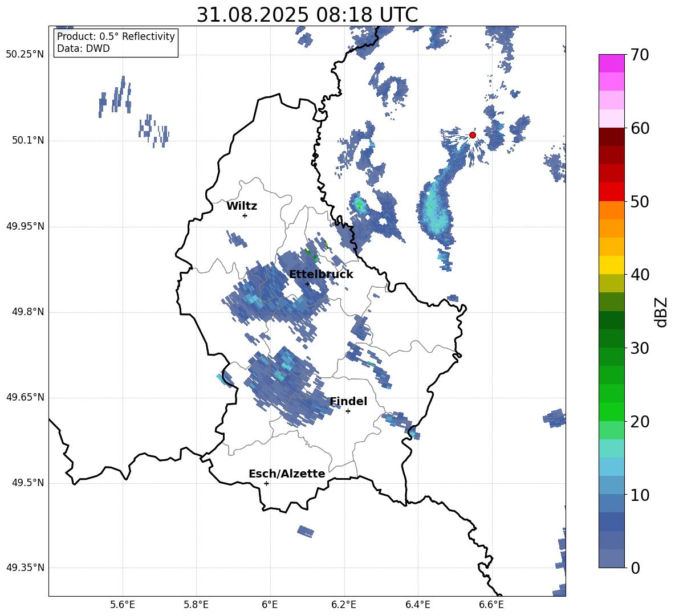Screen dimensions: 675x616
Task: Click the 5.6°E longitude label
Action: click(123, 605)
